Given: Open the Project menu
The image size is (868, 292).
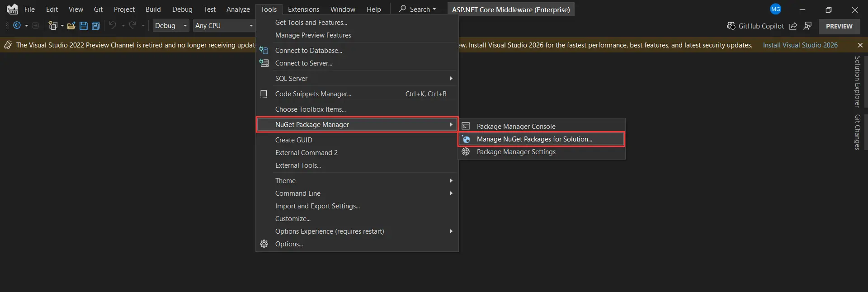Looking at the screenshot, I should [x=124, y=9].
